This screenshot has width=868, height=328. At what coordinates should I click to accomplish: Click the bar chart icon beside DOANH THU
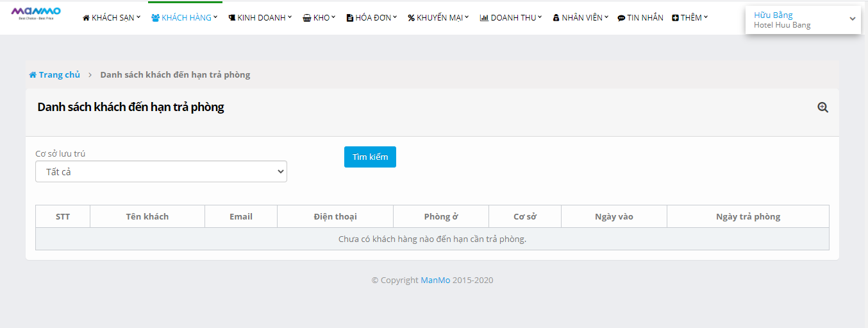[x=484, y=18]
